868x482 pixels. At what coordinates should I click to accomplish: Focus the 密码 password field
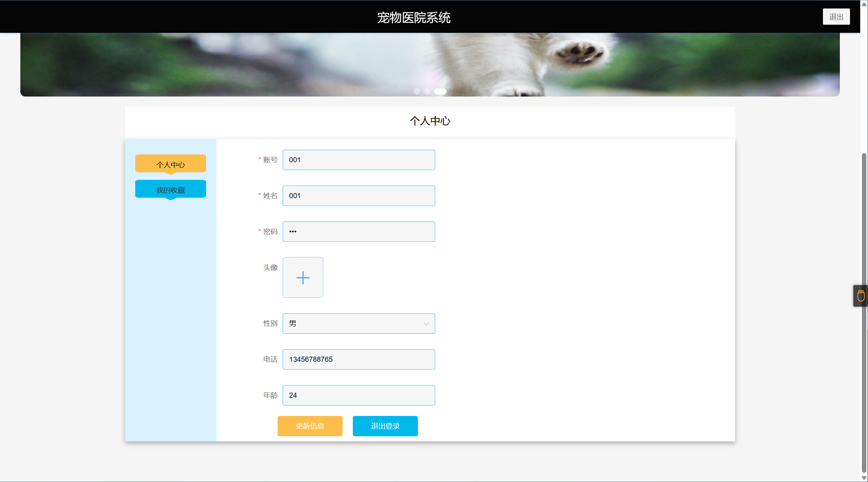(x=359, y=232)
